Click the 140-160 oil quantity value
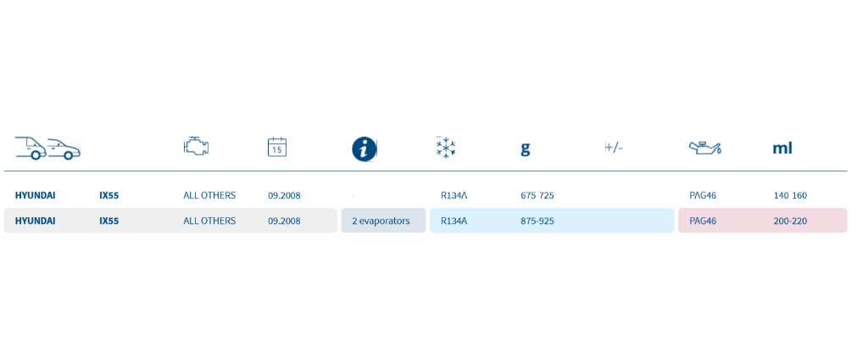 (790, 195)
